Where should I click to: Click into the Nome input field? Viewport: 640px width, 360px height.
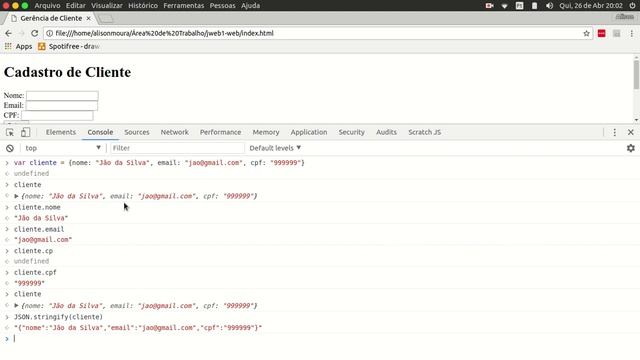tap(62, 96)
